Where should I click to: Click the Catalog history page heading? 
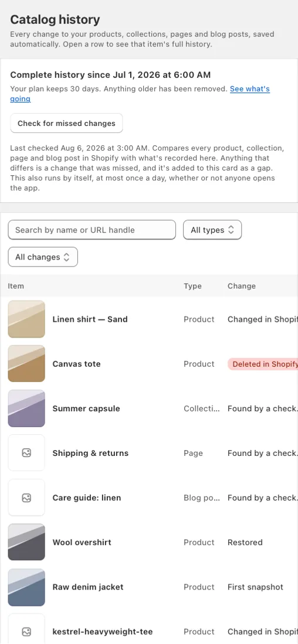(55, 20)
